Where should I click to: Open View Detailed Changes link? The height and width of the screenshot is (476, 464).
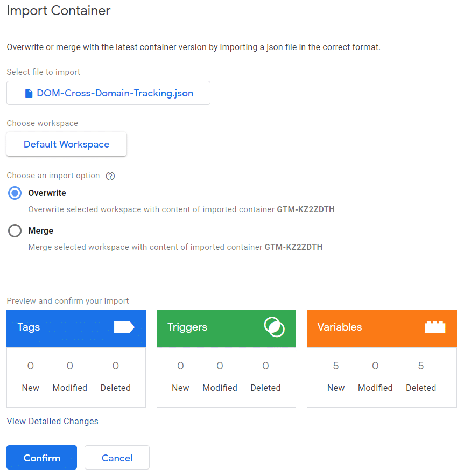tap(52, 421)
